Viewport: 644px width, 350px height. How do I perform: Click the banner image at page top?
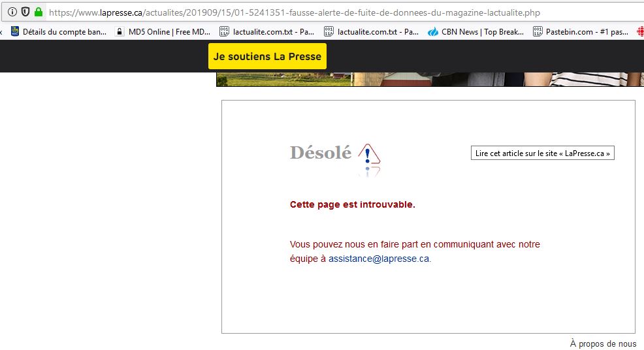(425, 80)
